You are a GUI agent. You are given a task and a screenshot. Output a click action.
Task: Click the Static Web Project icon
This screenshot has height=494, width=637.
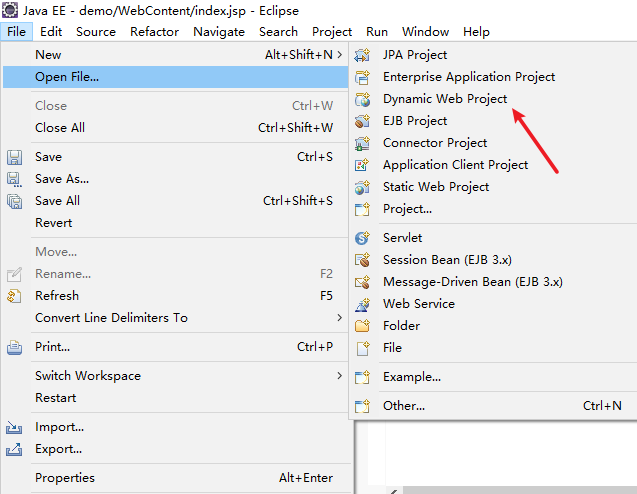pos(362,187)
